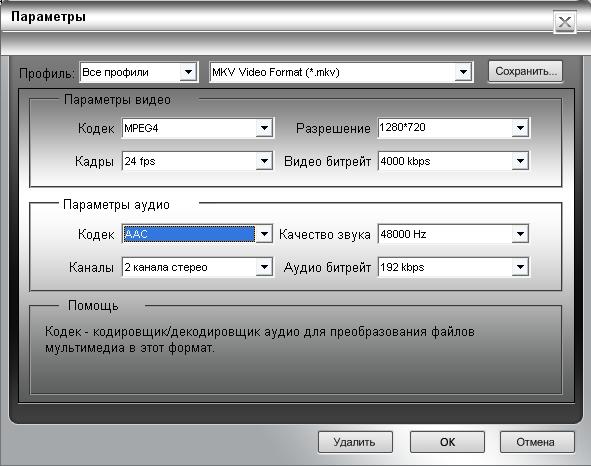The image size is (591, 466).
Task: Click the Сохранить... button
Action: (x=525, y=71)
